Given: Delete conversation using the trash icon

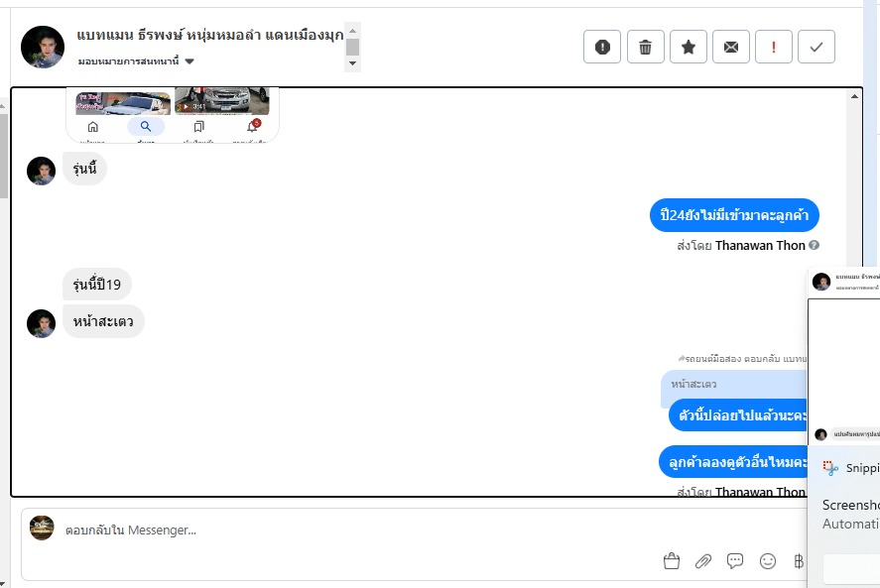Looking at the screenshot, I should click(x=646, y=47).
